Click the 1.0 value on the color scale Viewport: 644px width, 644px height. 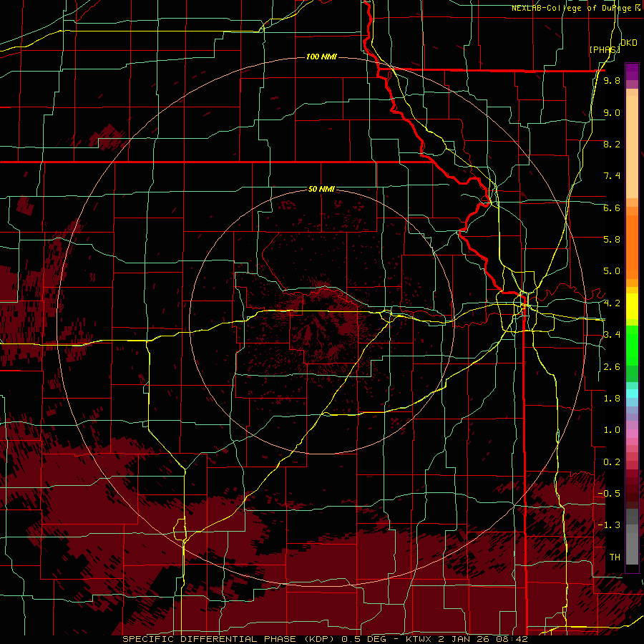[x=612, y=430]
